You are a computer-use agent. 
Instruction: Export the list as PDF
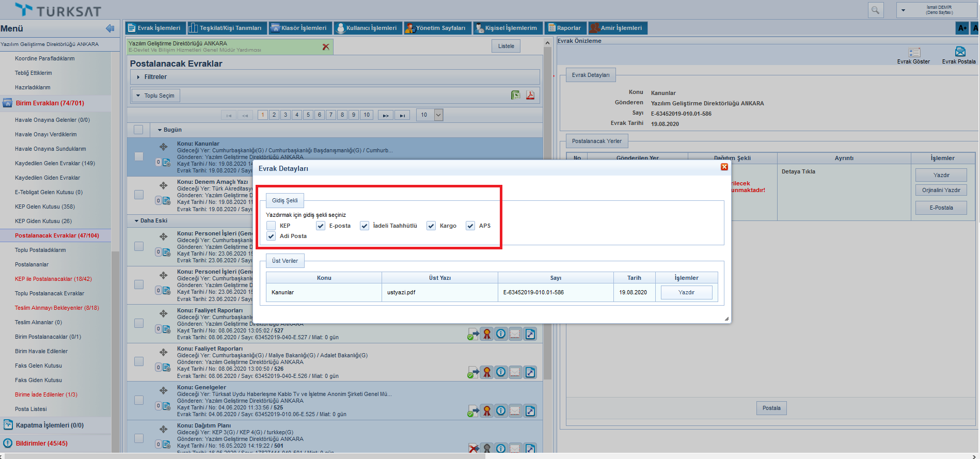(530, 95)
